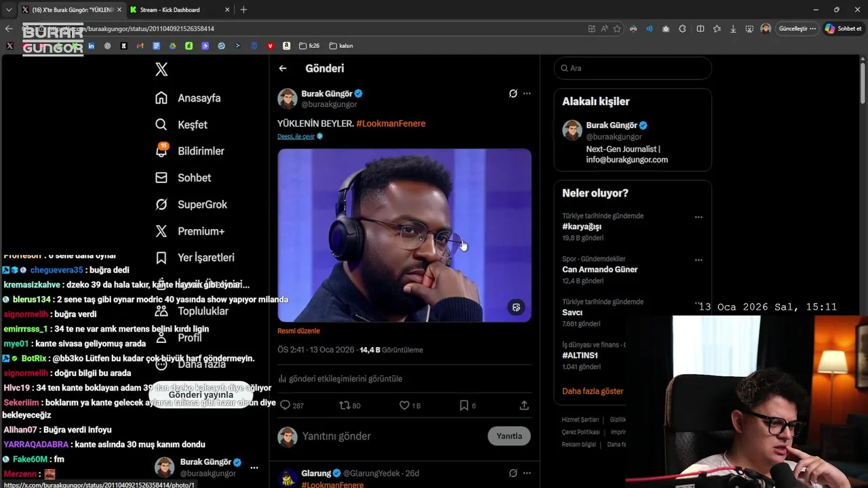868x488 pixels.
Task: Open Copilot Sohbet et button
Action: tap(844, 28)
